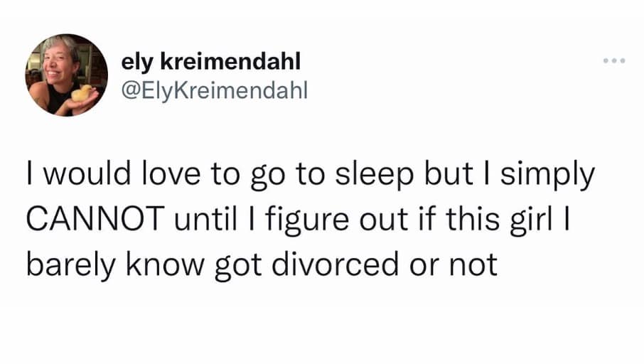Screen dimensions: 644x364
Task: Click the display name ely kreimendahl
Action: coord(211,62)
